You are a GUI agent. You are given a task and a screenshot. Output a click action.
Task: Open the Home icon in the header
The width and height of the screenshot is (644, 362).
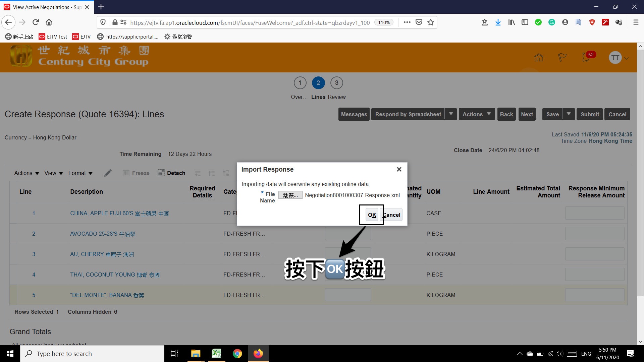coord(539,58)
